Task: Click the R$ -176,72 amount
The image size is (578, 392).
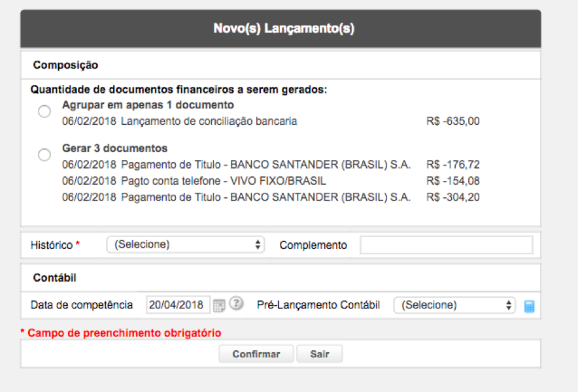Action: tap(453, 165)
